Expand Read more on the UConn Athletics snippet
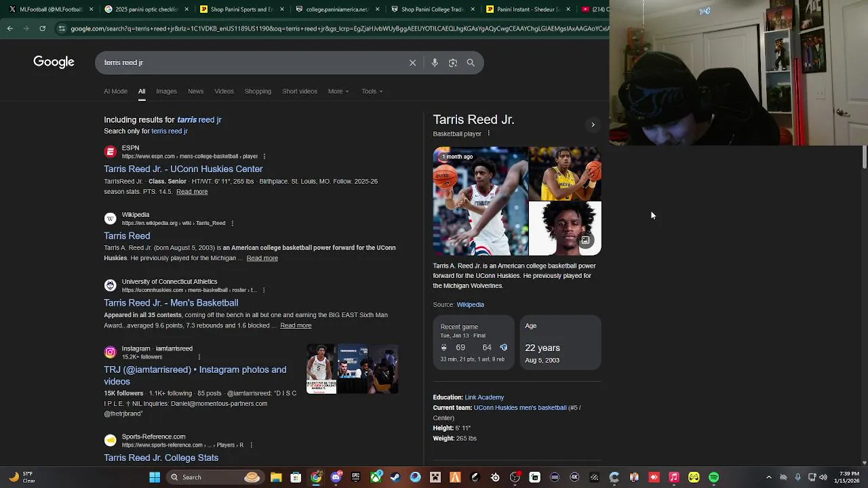This screenshot has width=868, height=488. 296,325
